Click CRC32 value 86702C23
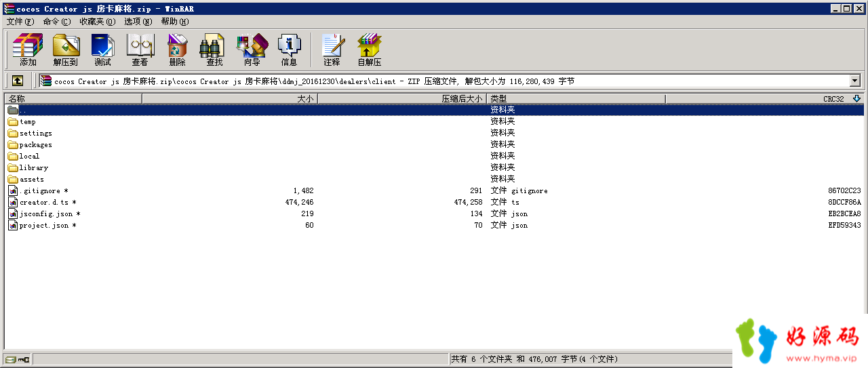The height and width of the screenshot is (368, 868). click(x=844, y=191)
